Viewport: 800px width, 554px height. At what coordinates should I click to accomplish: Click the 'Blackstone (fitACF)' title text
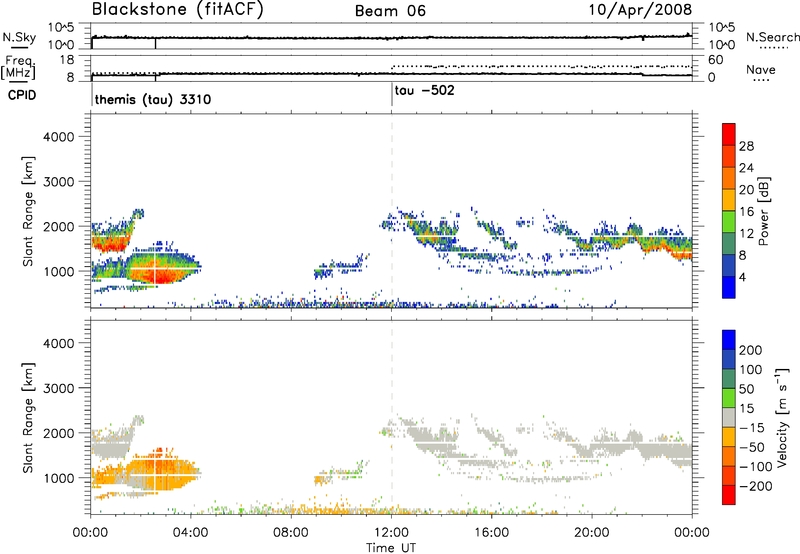[178, 9]
